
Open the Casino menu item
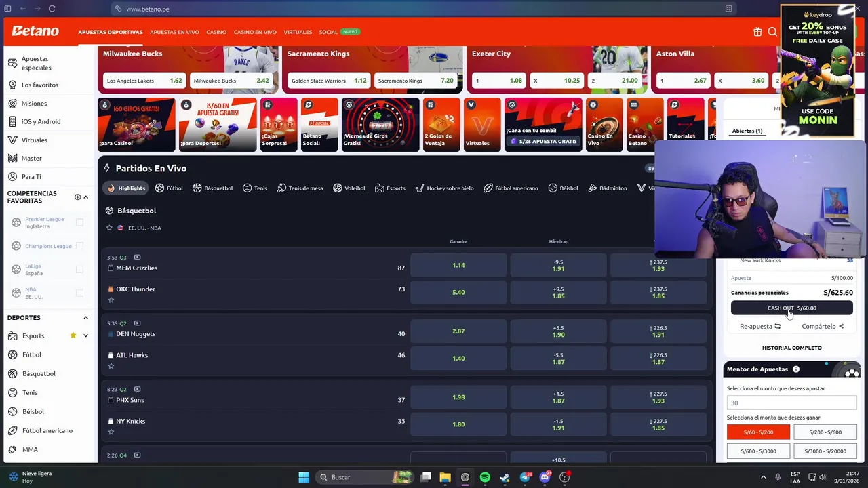[x=216, y=32]
